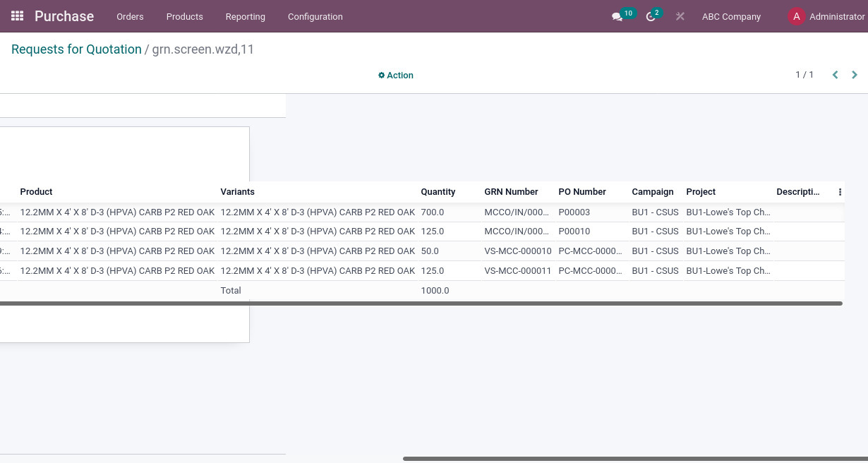Open the Configuration menu
Viewport: 868px width, 463px height.
(x=315, y=16)
